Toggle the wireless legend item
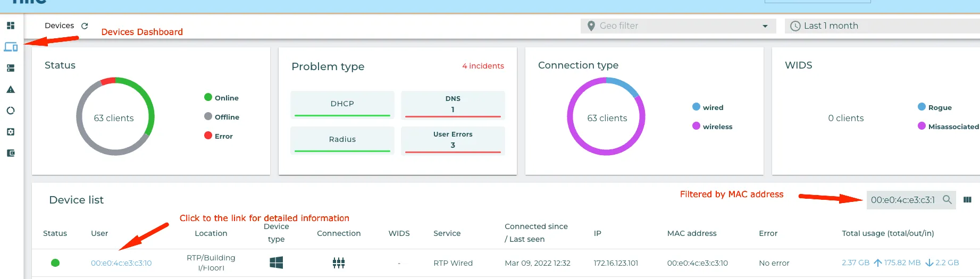The width and height of the screenshot is (980, 279). click(x=713, y=126)
